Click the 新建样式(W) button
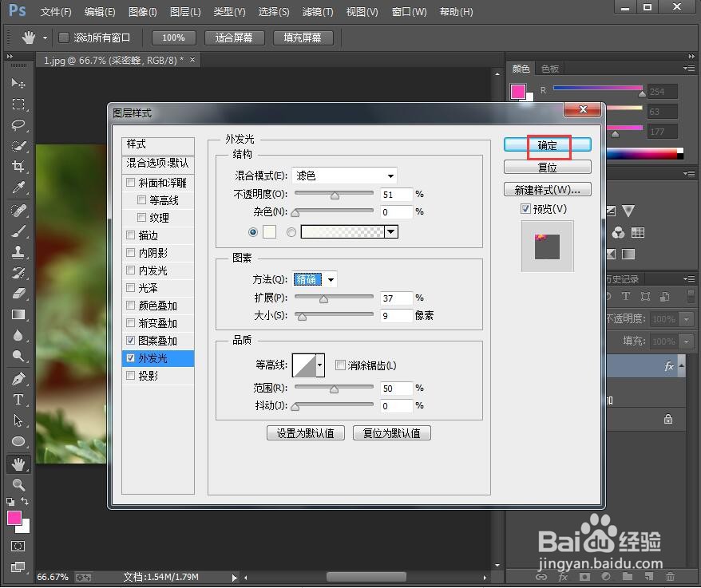Screen dimensions: 701x588 [x=547, y=189]
